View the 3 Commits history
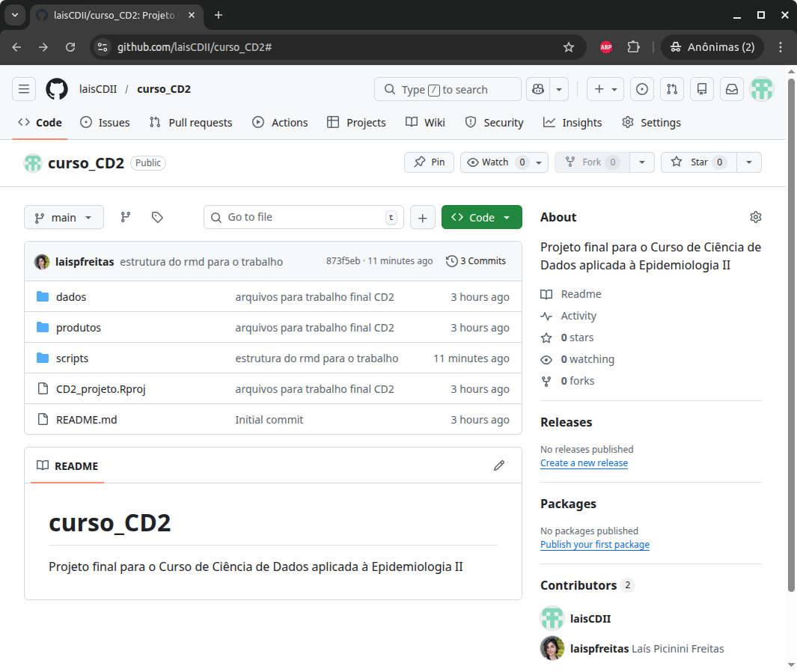This screenshot has width=797, height=672. coord(476,261)
